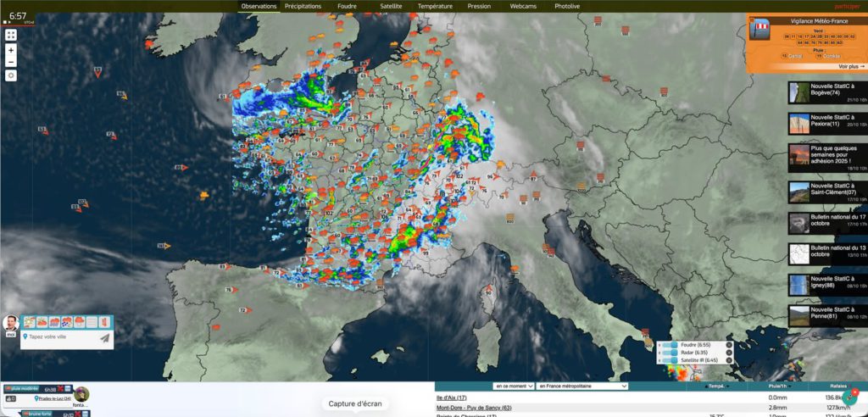
Task: Open the 'en ce moment' dropdown
Action: (x=513, y=386)
